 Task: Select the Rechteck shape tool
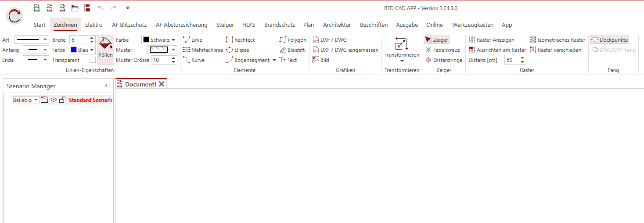[241, 40]
